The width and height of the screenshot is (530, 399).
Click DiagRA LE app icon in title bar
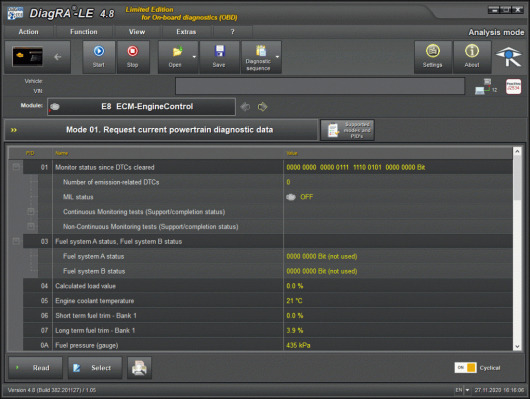[x=15, y=14]
